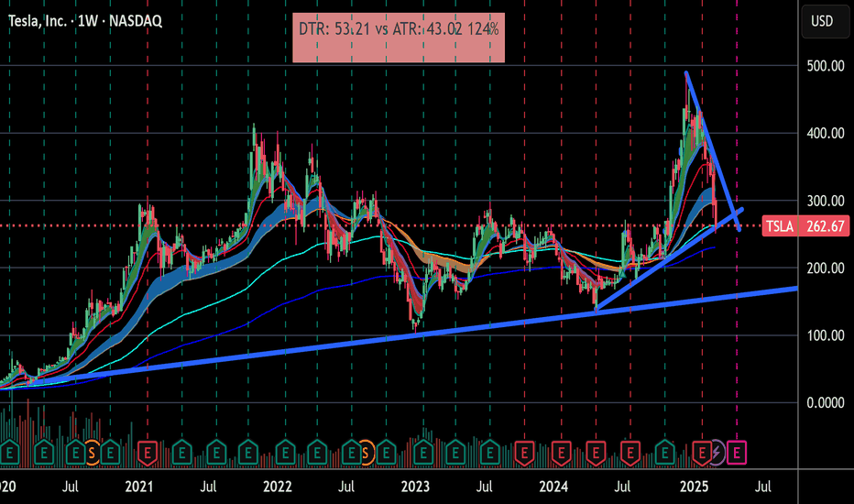Open the January 2024 red earnings marker
Screen dimensions: 854x504
point(561,453)
